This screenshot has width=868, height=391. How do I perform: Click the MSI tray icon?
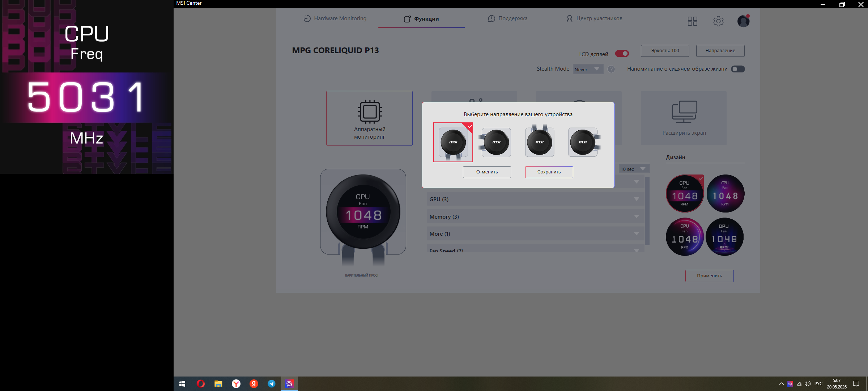click(x=790, y=384)
